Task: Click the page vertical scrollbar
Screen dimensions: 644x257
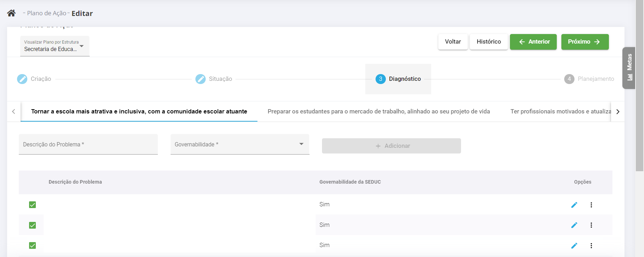Action: (x=639, y=85)
